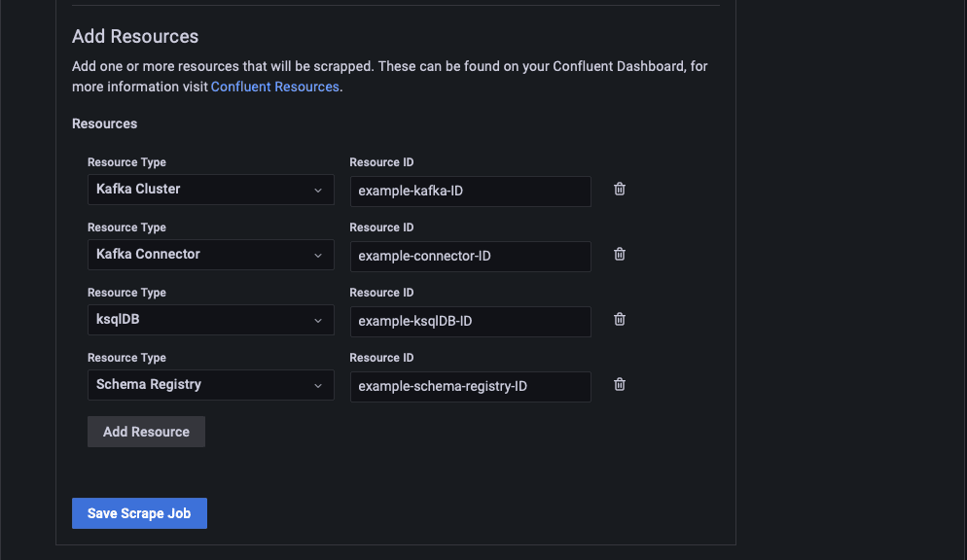Open the Kafka Cluster resource type dropdown
This screenshot has width=967, height=560.
pyautogui.click(x=210, y=191)
